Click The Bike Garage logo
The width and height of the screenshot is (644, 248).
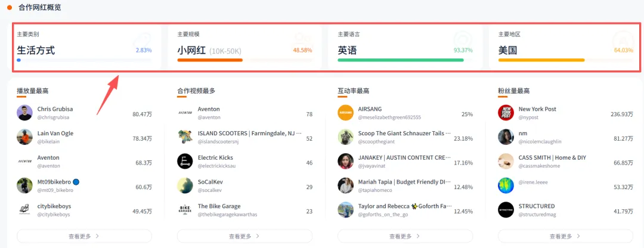(185, 210)
